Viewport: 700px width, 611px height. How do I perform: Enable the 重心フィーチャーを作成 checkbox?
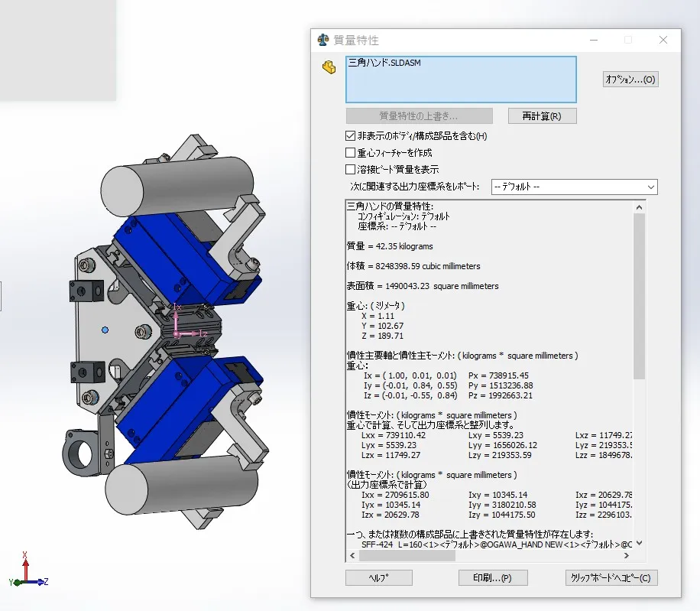coord(351,153)
